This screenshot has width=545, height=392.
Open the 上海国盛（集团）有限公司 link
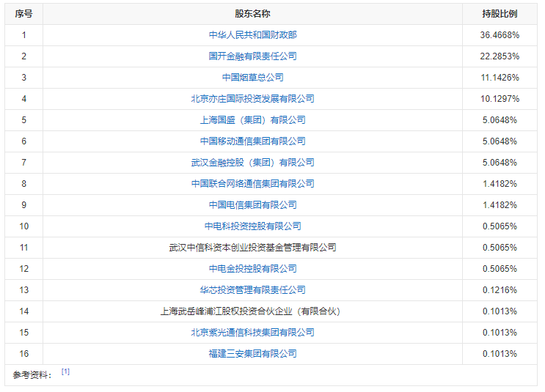tap(252, 120)
